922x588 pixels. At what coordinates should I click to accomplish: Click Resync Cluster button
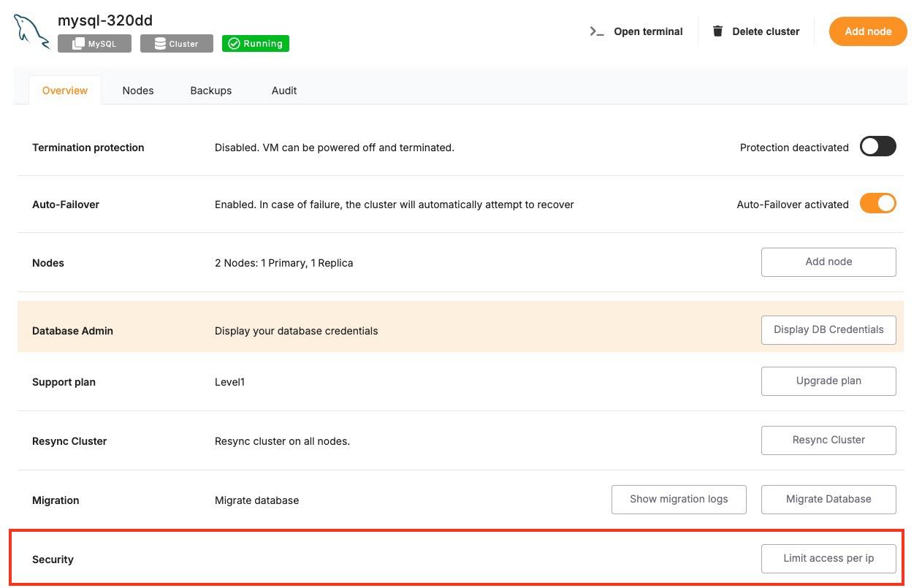[828, 440]
